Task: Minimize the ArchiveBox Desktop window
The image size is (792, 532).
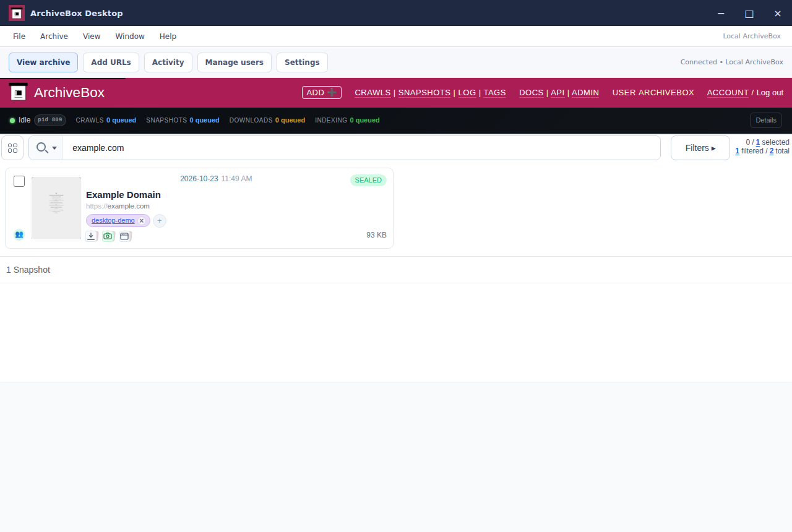Action: coord(721,13)
